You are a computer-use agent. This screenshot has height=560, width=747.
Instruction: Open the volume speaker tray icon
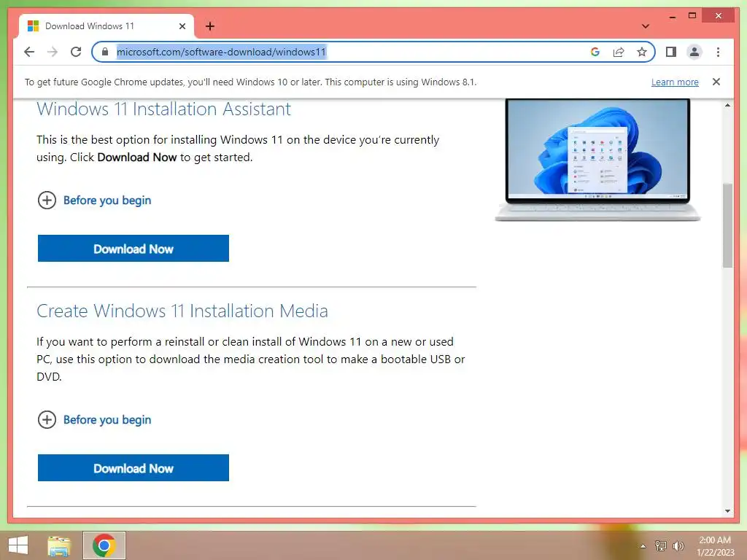point(678,545)
